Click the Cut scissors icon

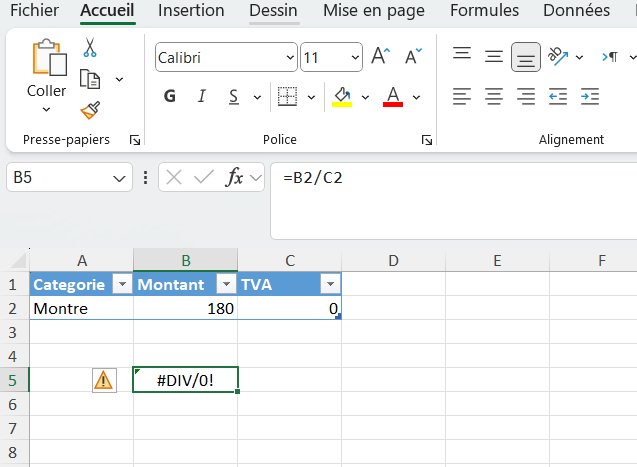89,48
